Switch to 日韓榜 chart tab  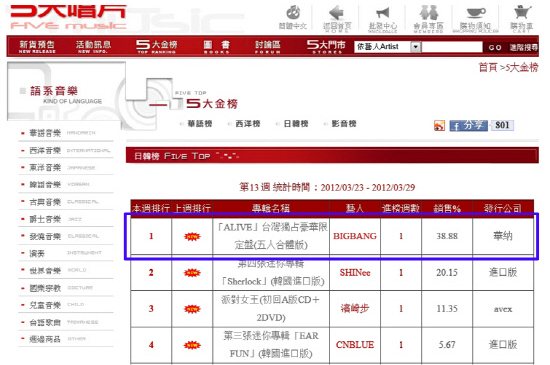point(296,124)
